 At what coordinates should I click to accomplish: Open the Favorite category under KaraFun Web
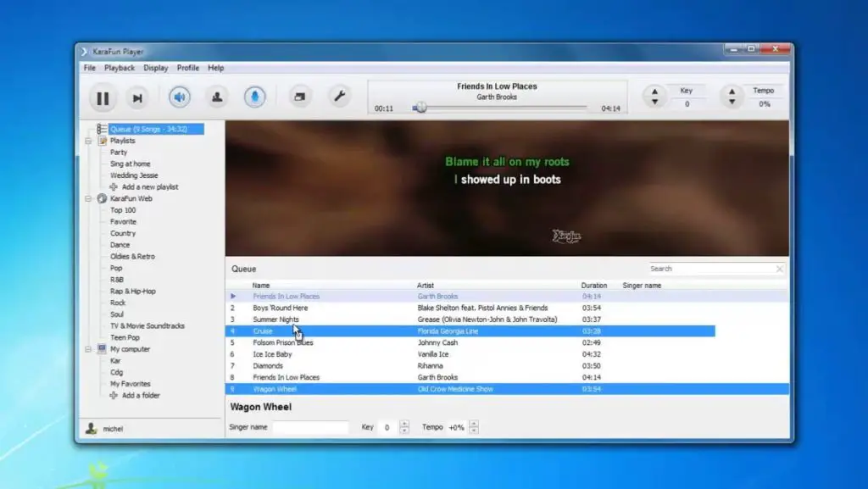pyautogui.click(x=123, y=222)
